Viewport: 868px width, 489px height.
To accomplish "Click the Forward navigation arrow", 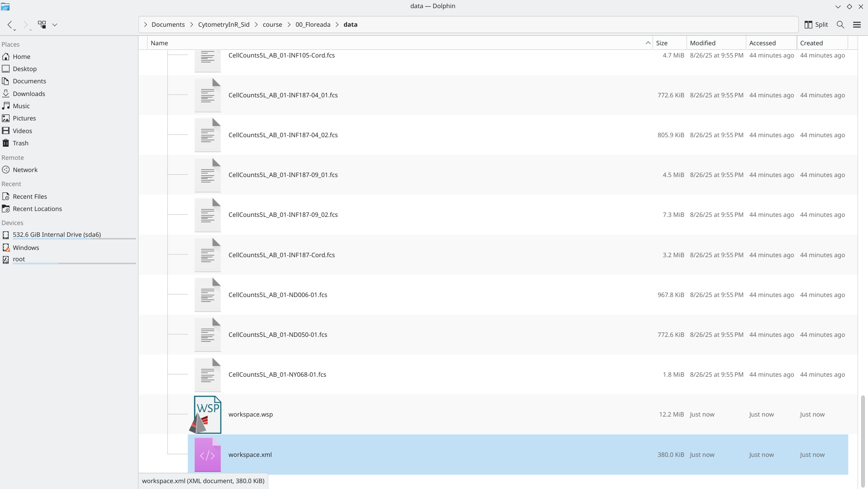I will (25, 24).
